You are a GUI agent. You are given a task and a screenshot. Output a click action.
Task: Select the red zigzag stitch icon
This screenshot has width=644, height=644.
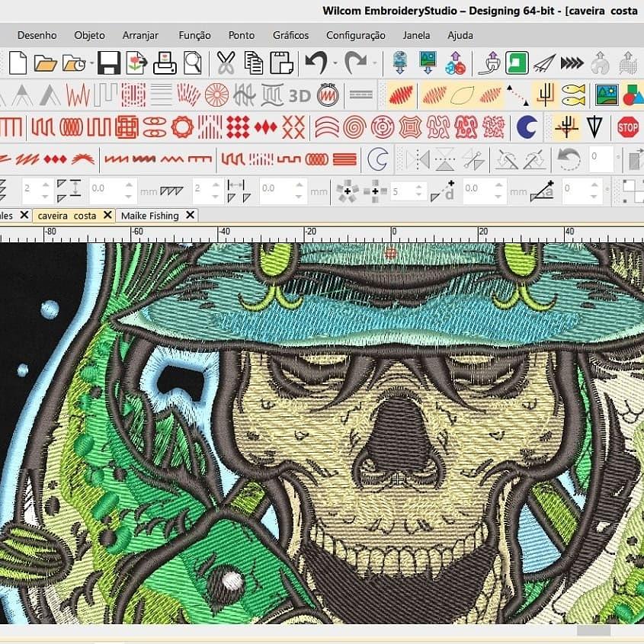tap(78, 95)
